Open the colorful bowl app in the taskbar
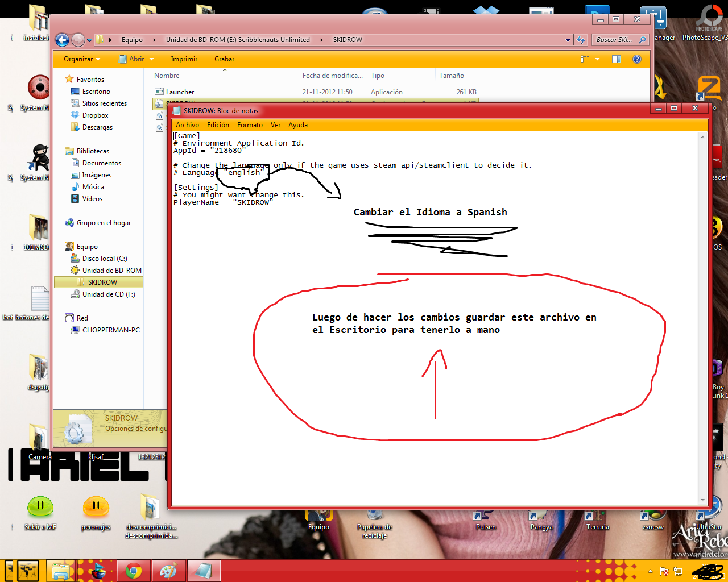This screenshot has width=728, height=582. [x=98, y=571]
